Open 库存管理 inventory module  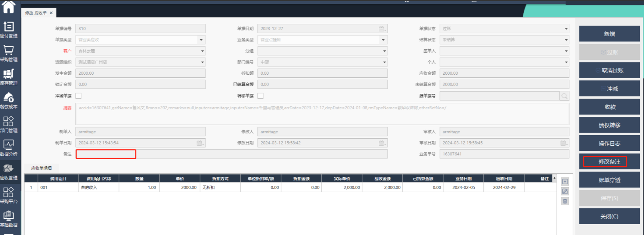(x=9, y=77)
